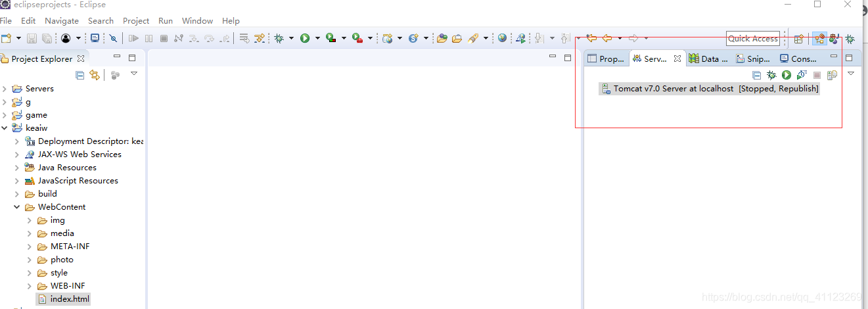Click the Step Return icon

pos(225,38)
